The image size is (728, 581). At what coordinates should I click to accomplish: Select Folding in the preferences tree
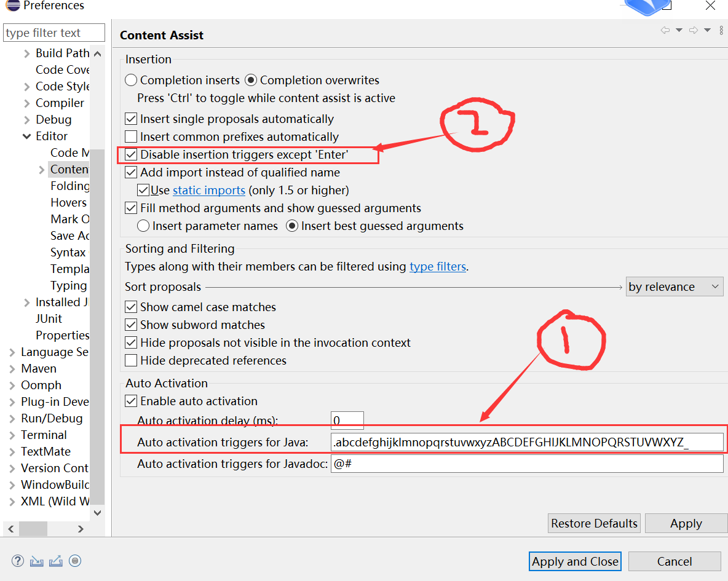click(x=69, y=186)
